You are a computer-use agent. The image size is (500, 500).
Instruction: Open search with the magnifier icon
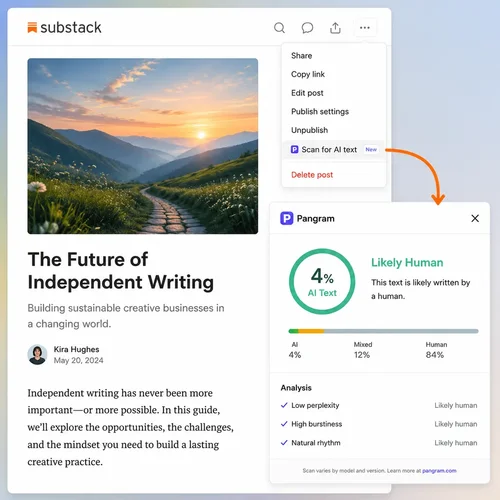point(279,28)
